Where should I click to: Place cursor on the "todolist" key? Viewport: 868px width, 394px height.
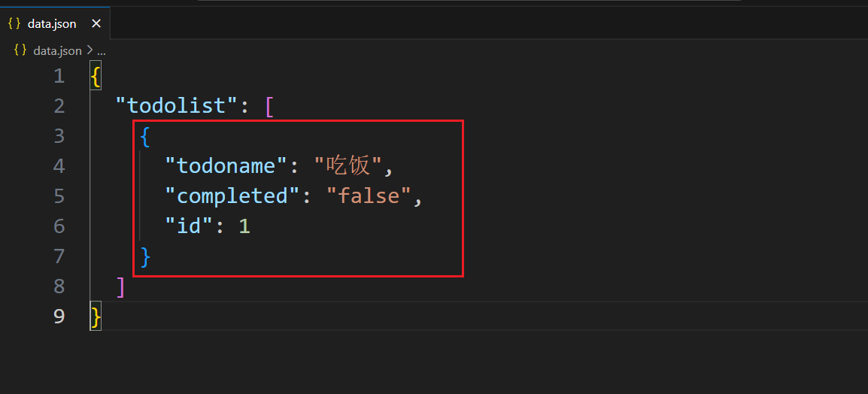[178, 105]
